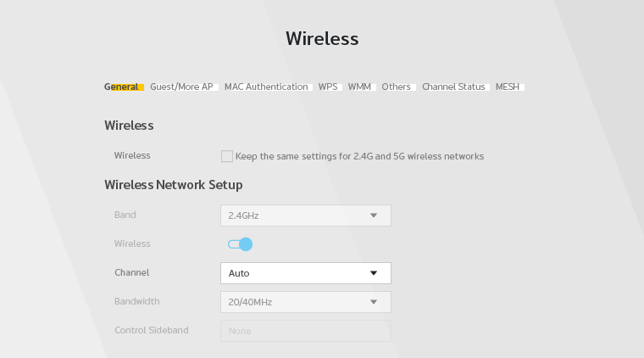644x358 pixels.
Task: Open the Band dropdown showing 2.4GHz
Action: (x=305, y=215)
